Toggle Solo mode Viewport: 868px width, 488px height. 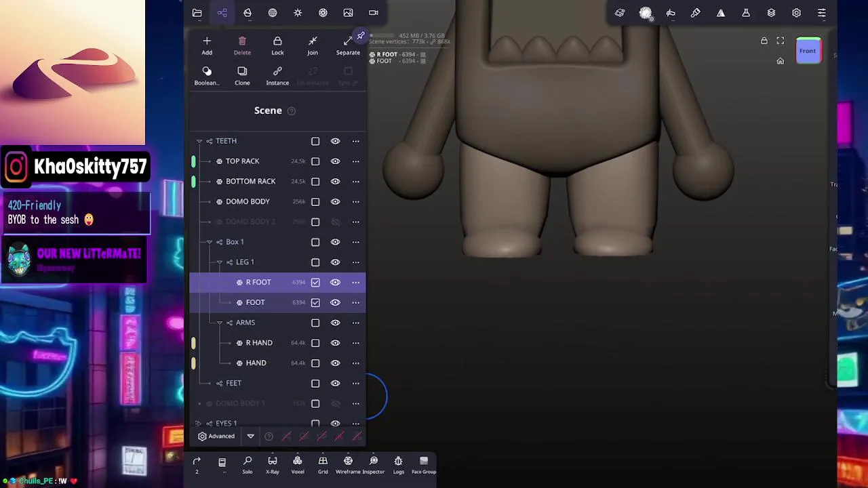[x=248, y=465]
